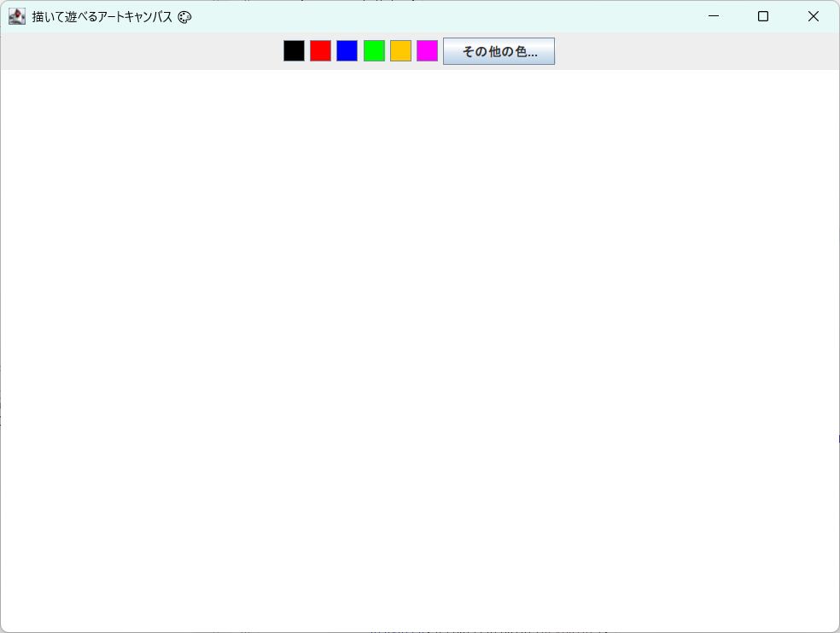Select the blue color swatch

tap(347, 51)
